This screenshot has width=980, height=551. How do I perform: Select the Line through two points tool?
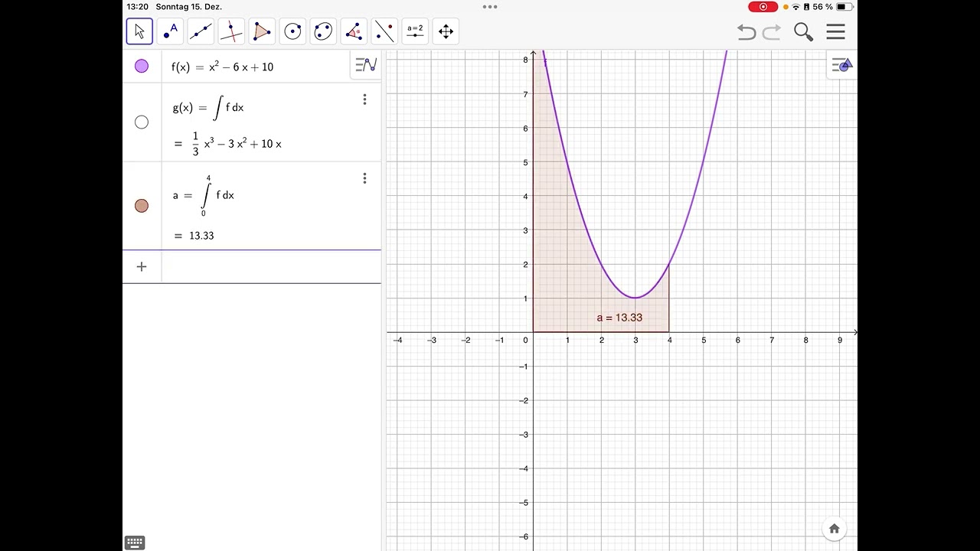point(201,31)
